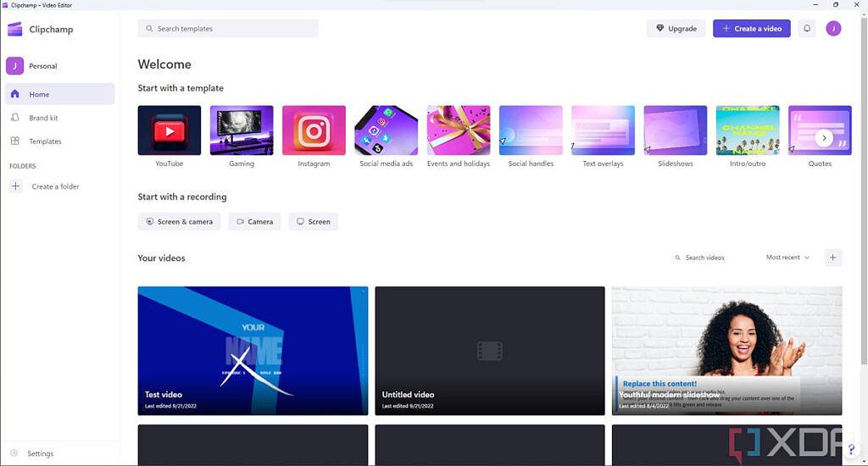Open Settings at the bottom left
Screen dimensions: 868x466
[x=40, y=453]
